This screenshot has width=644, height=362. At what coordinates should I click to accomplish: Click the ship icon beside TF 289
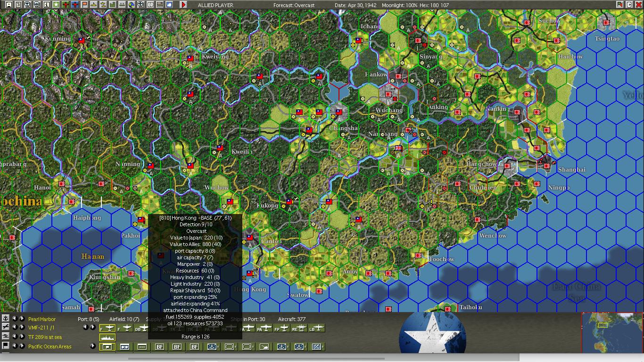click(x=6, y=336)
